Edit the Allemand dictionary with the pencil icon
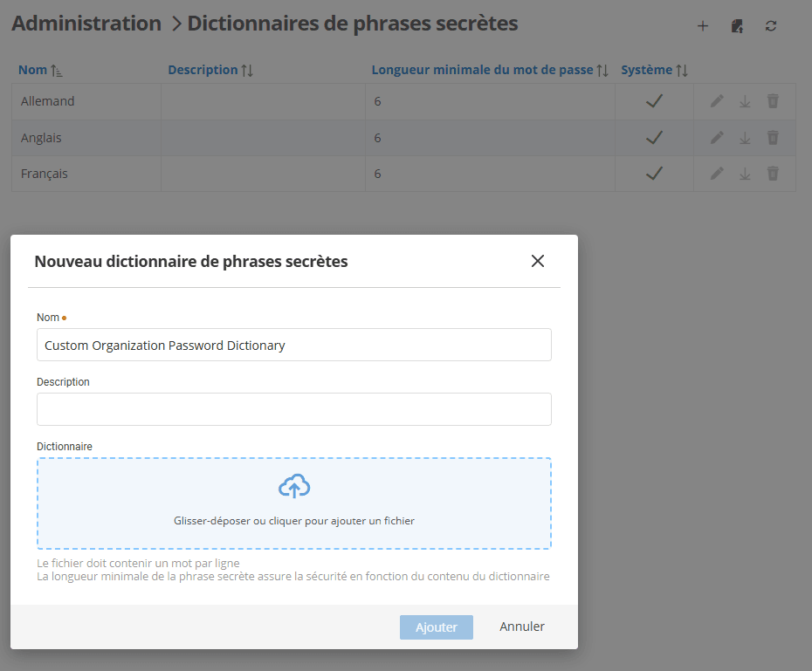The image size is (812, 671). click(716, 100)
